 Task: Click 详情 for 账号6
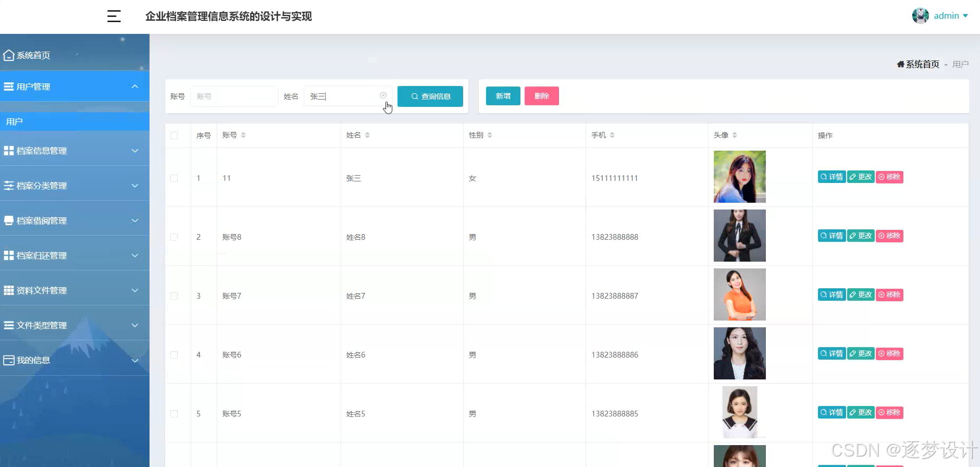pyautogui.click(x=832, y=354)
